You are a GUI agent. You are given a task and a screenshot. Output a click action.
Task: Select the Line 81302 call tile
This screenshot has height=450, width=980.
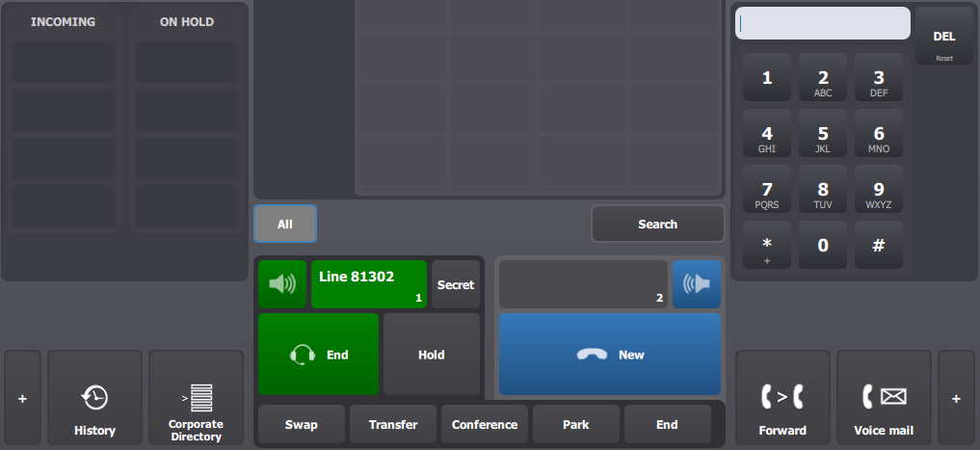[x=369, y=284]
